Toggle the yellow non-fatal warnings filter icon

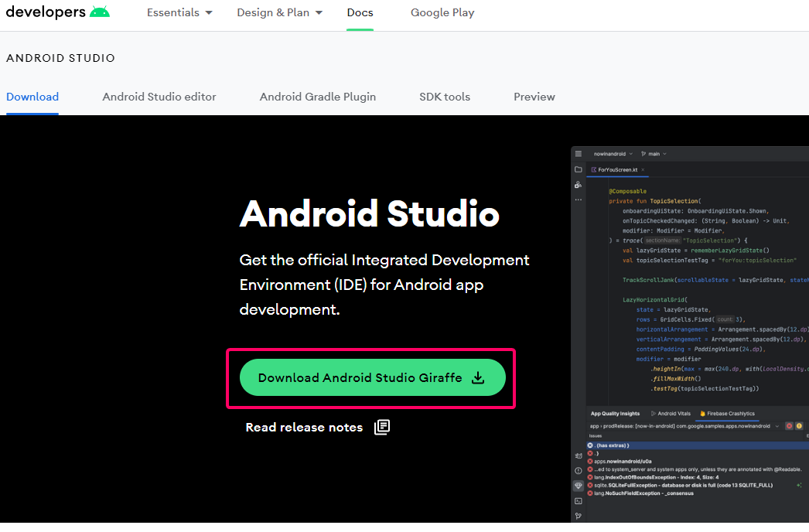(799, 426)
